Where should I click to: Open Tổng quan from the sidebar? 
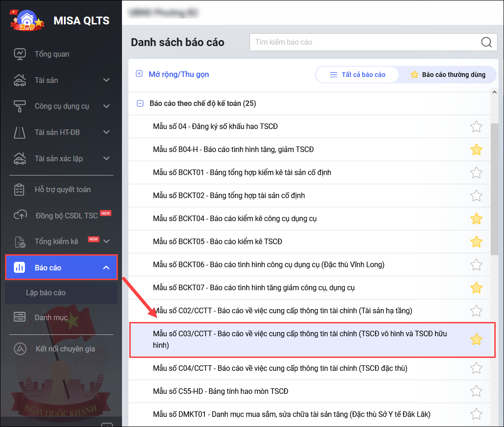[x=52, y=54]
